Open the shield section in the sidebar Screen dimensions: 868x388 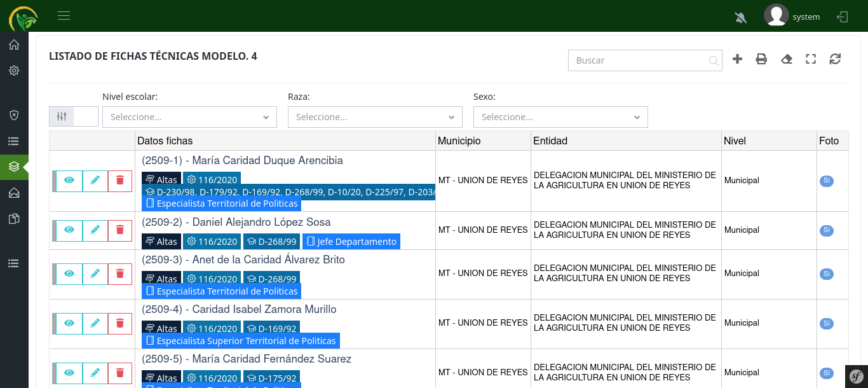pos(14,115)
